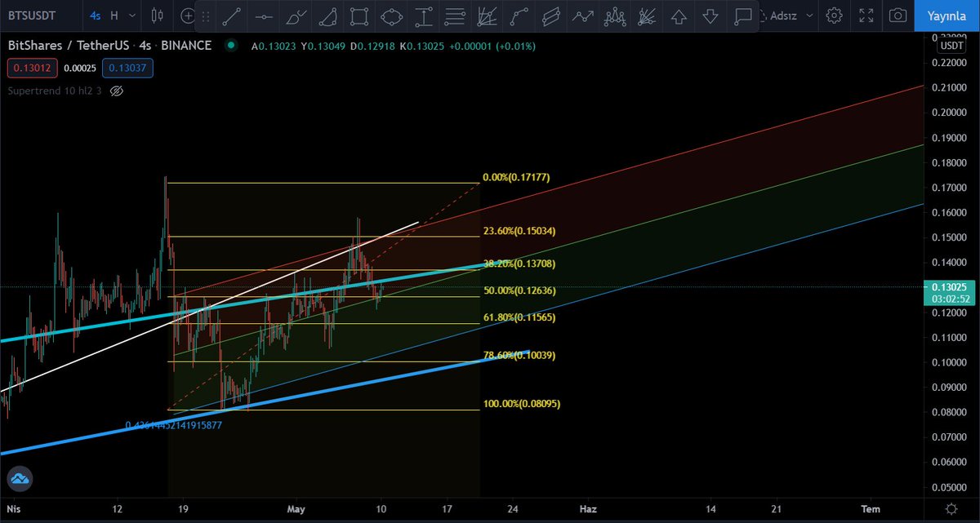Image resolution: width=980 pixels, height=523 pixels.
Task: Open the candlestick chart type menu
Action: pos(158,15)
